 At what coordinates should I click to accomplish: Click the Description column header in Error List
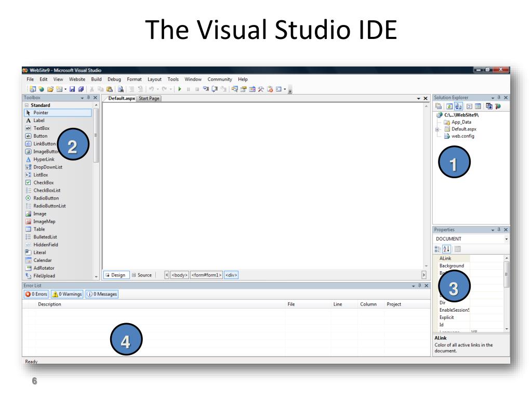pyautogui.click(x=49, y=304)
